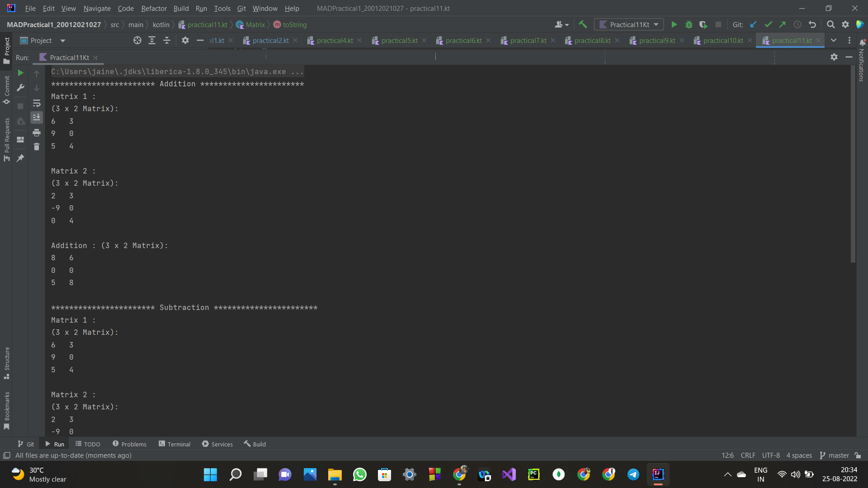Viewport: 868px width, 488px height.
Task: Open the Terminal tool window
Action: pyautogui.click(x=175, y=444)
